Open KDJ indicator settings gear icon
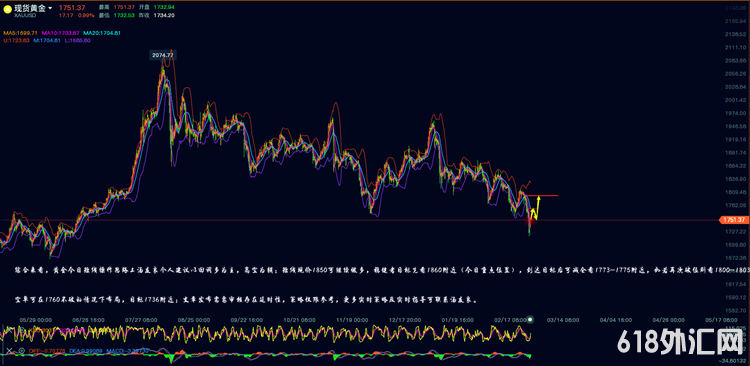 click(x=22, y=330)
